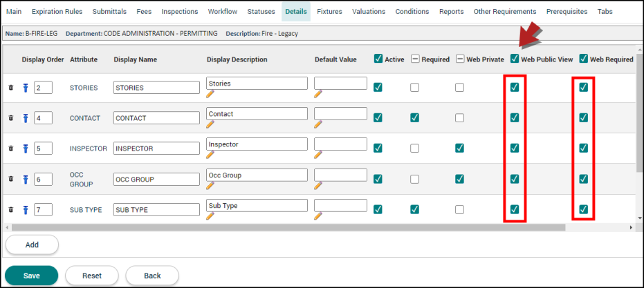The width and height of the screenshot is (644, 288).
Task: Toggle the Web Private header checkbox
Action: (459, 59)
